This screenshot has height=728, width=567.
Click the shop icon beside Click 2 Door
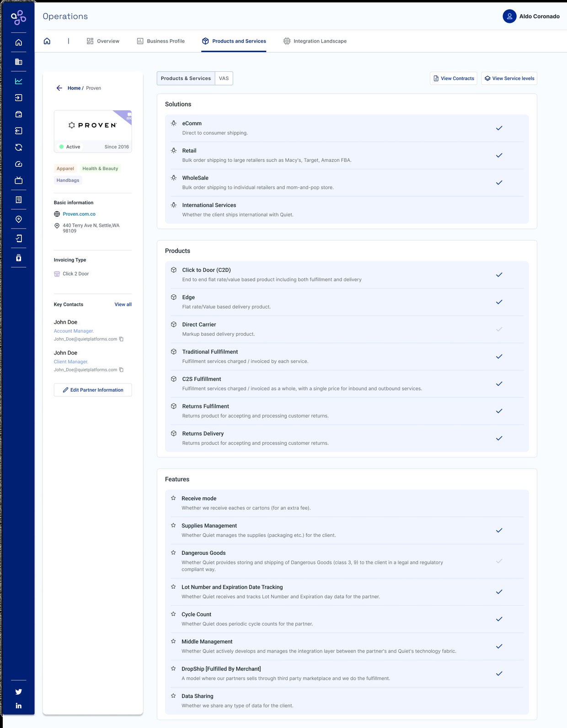[57, 274]
